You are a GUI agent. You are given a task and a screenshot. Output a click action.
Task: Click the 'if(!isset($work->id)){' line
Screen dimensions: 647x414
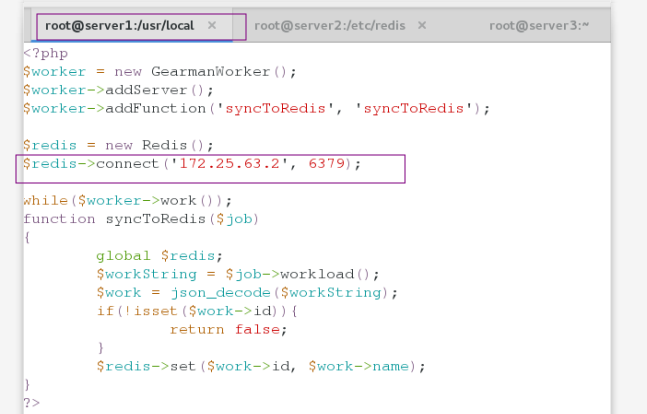click(197, 311)
